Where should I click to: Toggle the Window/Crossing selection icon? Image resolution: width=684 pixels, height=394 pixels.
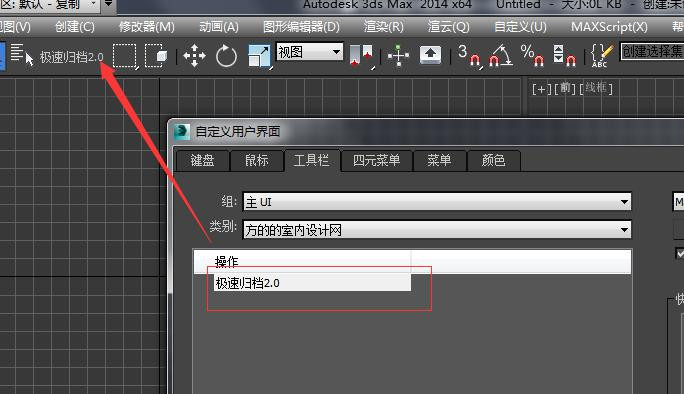click(156, 56)
